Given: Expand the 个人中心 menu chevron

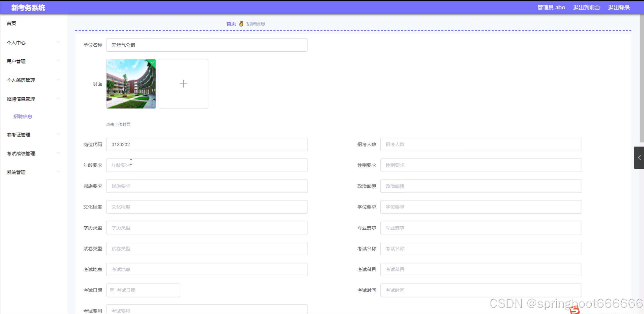Looking at the screenshot, I should coord(58,42).
